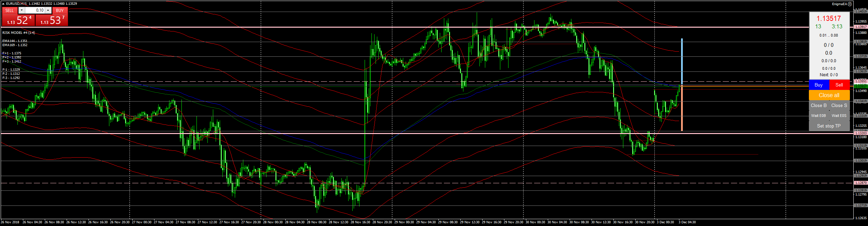Screen dimensions: 868x226
Task: Click the EMA144 - 1.1351 label
Action: pos(15,41)
